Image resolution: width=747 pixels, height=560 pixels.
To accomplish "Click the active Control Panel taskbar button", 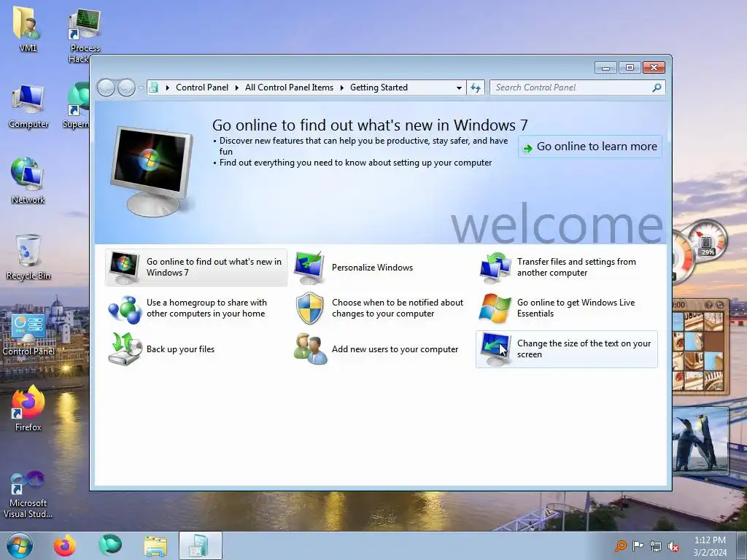I will pos(201,545).
